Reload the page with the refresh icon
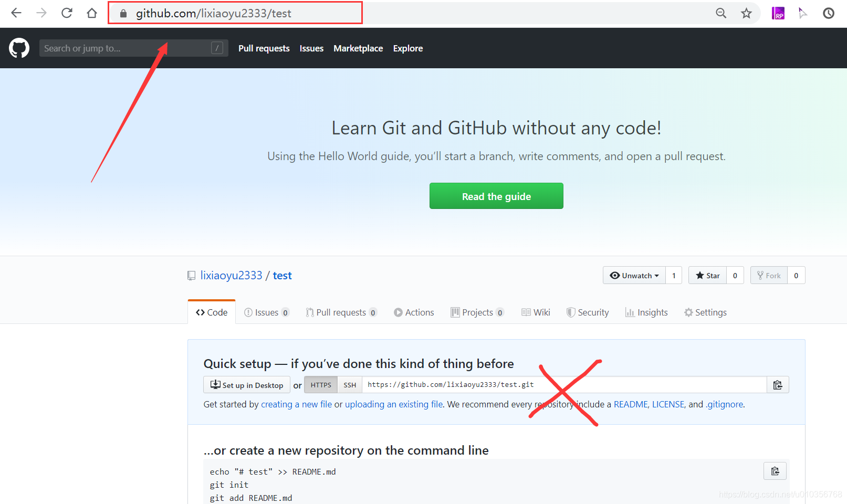Viewport: 847px width, 504px height. pos(67,13)
